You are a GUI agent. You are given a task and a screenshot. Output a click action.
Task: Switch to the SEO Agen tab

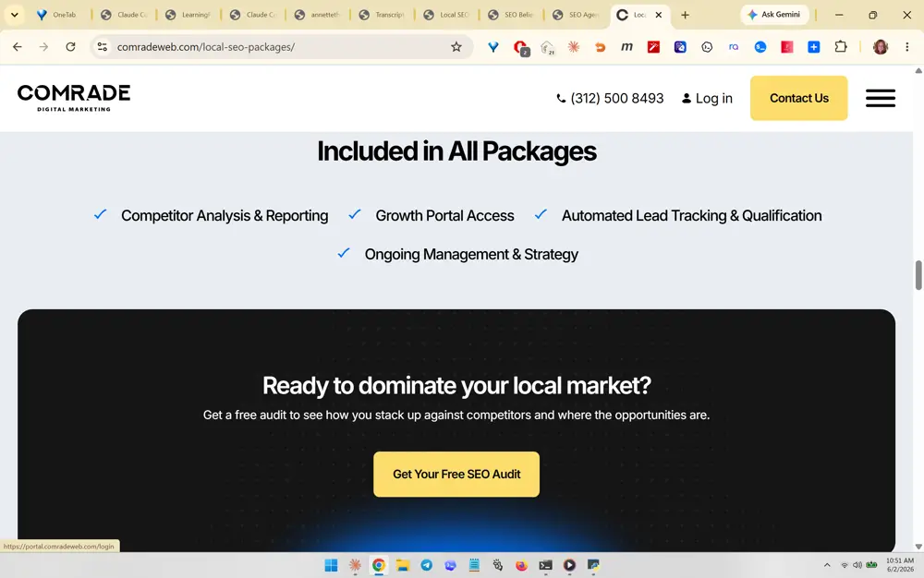(x=577, y=15)
